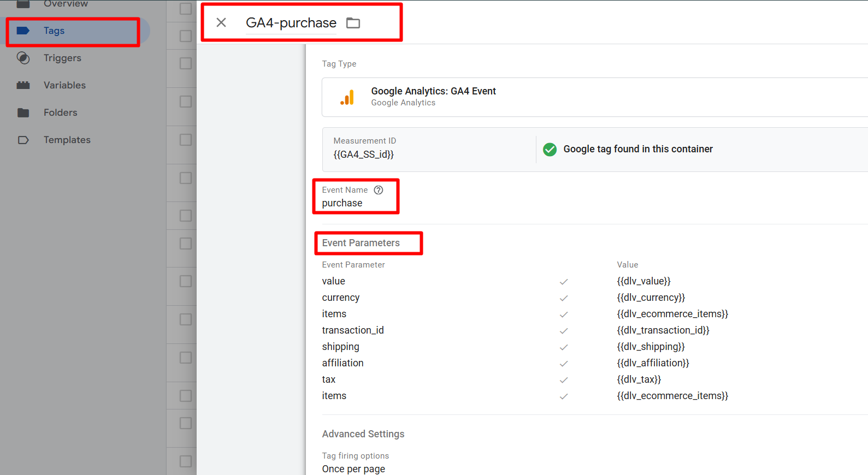Tick the checkbox next to Tags row
Viewport: 868px width, 475px height.
(x=186, y=36)
